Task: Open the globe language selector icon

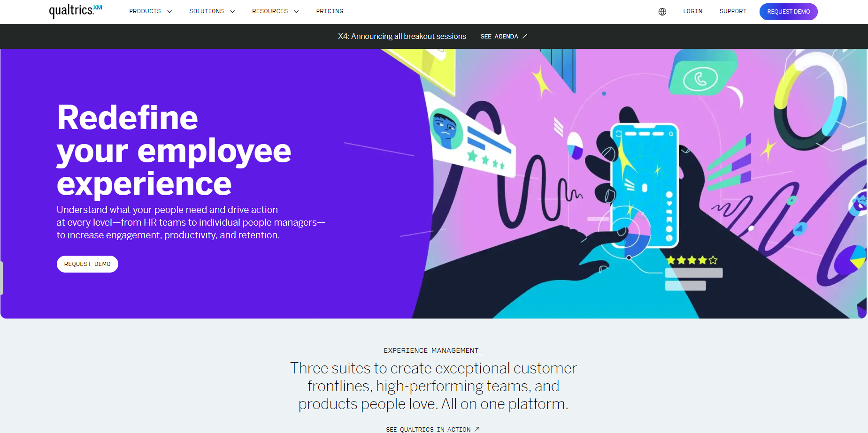Action: point(662,12)
